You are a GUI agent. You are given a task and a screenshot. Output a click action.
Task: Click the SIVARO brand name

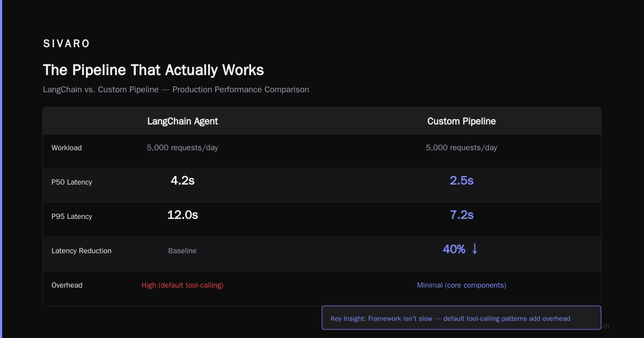point(67,44)
